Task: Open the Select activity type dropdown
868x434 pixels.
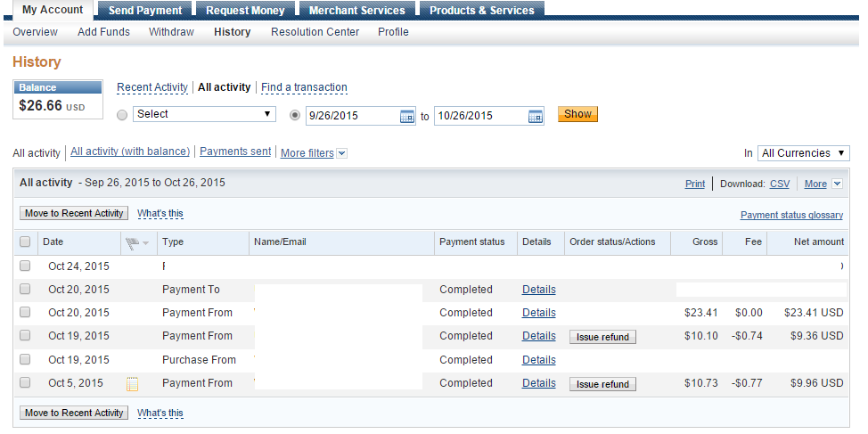Action: 204,114
